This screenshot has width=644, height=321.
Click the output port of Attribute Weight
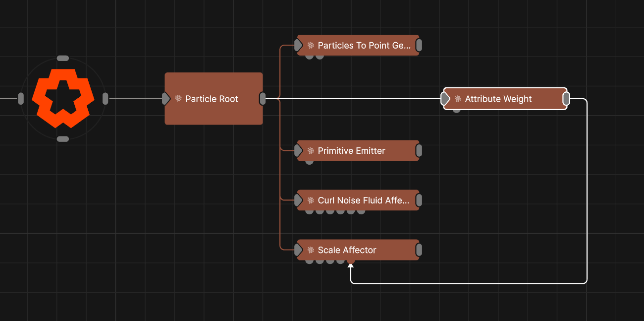click(566, 99)
